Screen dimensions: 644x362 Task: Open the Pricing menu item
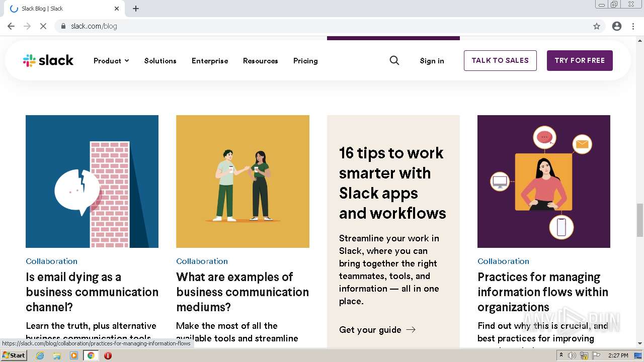click(x=305, y=61)
